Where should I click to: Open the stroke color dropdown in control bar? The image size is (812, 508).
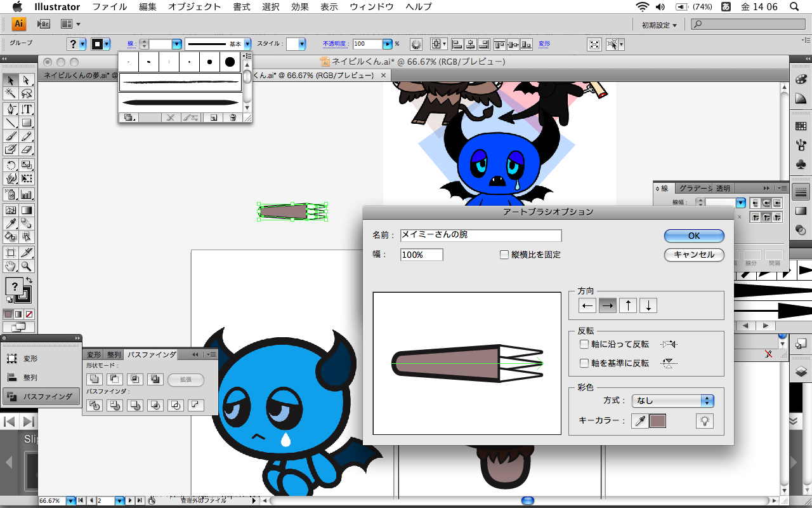point(107,44)
